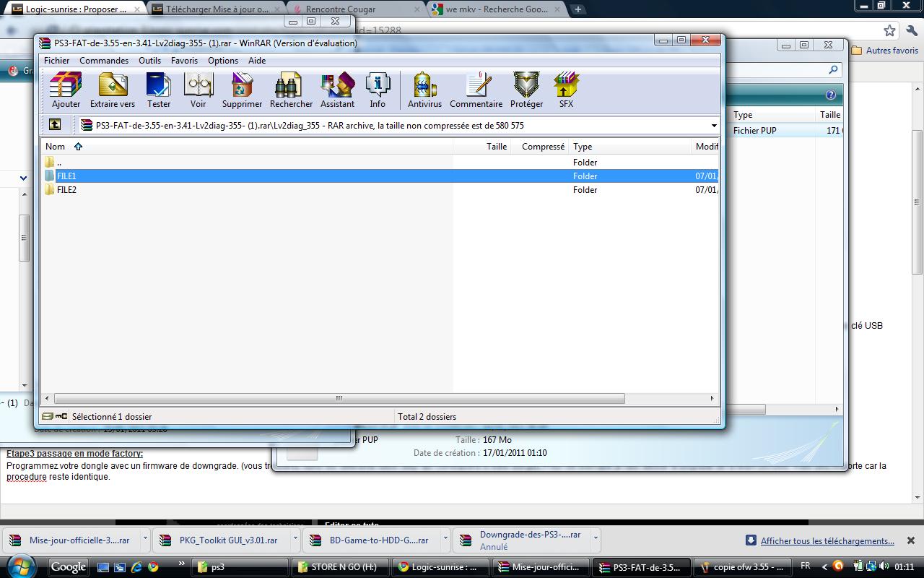Expand Mise-jour-officielle download options arrow

[145, 538]
